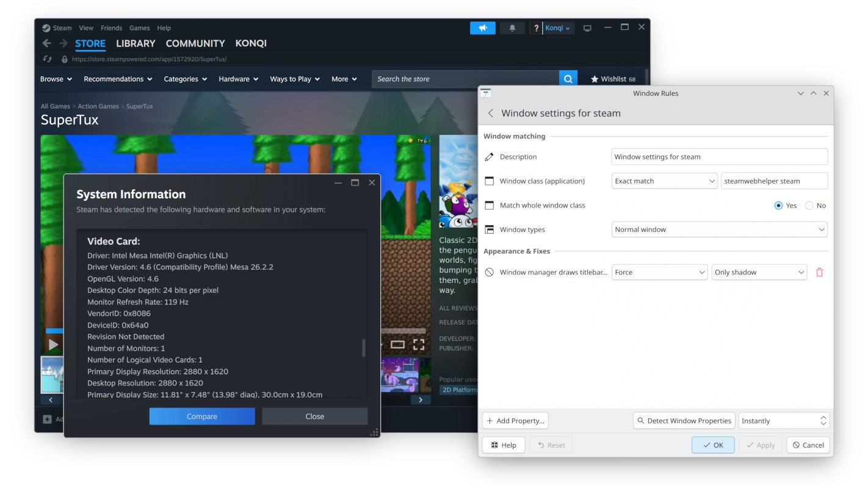Click the Window Rules title bar app icon
868x488 pixels.
pos(486,93)
